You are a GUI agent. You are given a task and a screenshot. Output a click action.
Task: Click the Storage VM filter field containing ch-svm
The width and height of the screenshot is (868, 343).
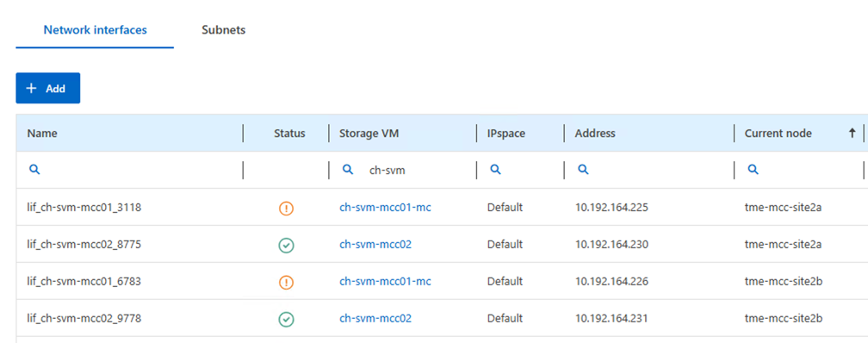(x=402, y=170)
